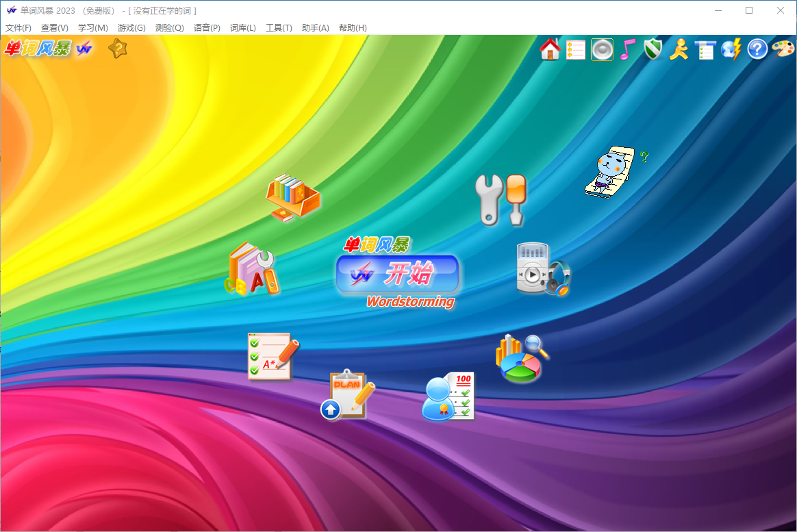The height and width of the screenshot is (532, 797).
Task: Open the 帮助(H) menu
Action: [353, 28]
